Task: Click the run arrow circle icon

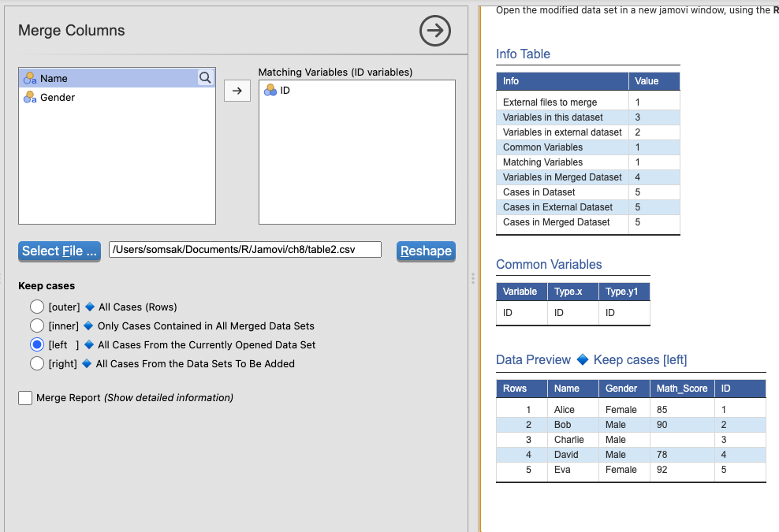Action: point(435,31)
